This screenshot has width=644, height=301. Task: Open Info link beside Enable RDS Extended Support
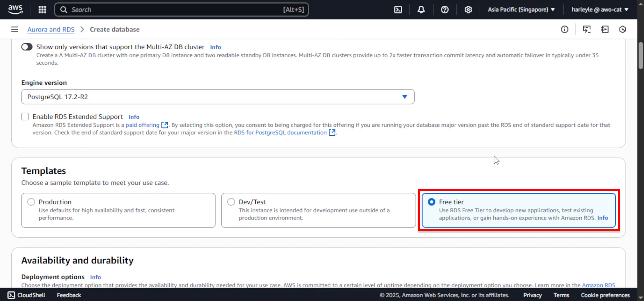point(134,117)
